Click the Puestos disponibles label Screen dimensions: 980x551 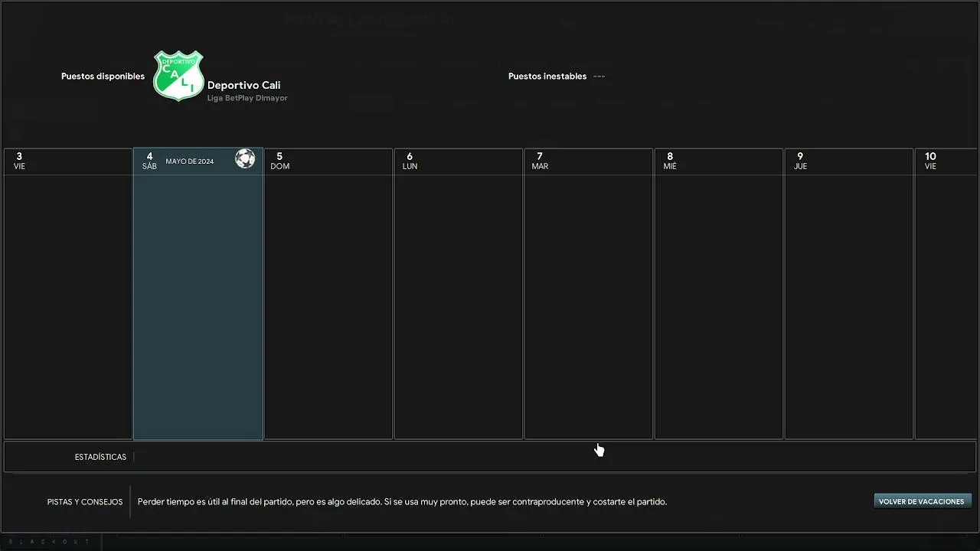point(103,77)
